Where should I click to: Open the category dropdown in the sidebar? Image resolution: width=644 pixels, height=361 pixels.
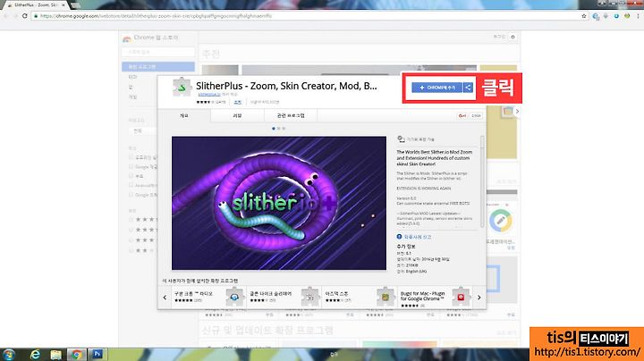(143, 130)
